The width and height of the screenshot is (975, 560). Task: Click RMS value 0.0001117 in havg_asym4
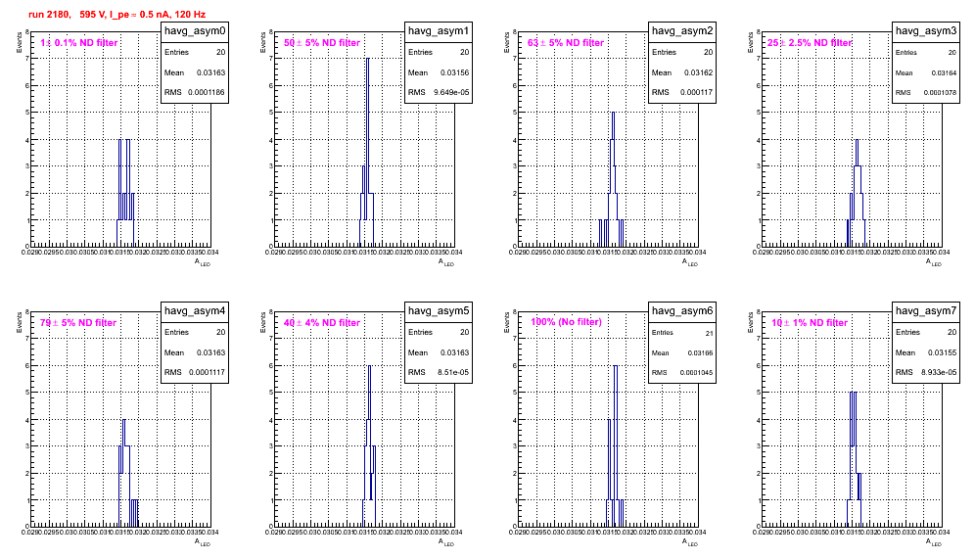[x=207, y=372]
